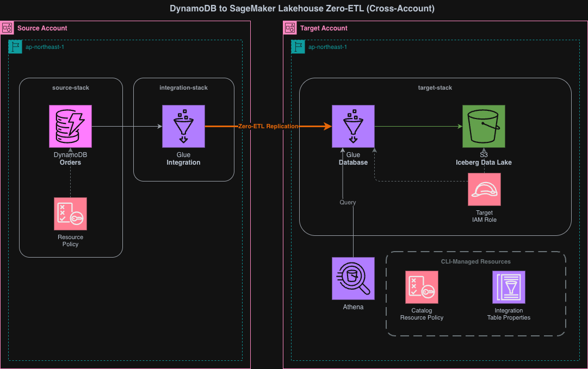This screenshot has width=588, height=369.
Task: Select the target-stack title label
Action: point(434,87)
